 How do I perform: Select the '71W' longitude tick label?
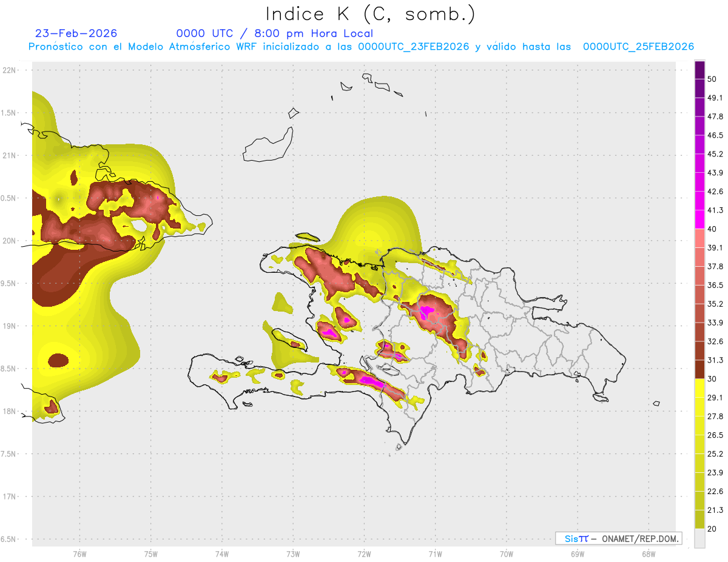[435, 554]
